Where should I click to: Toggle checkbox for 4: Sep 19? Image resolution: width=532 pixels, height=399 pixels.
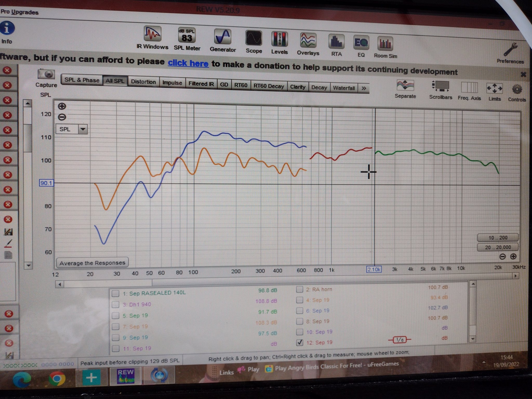tap(300, 300)
